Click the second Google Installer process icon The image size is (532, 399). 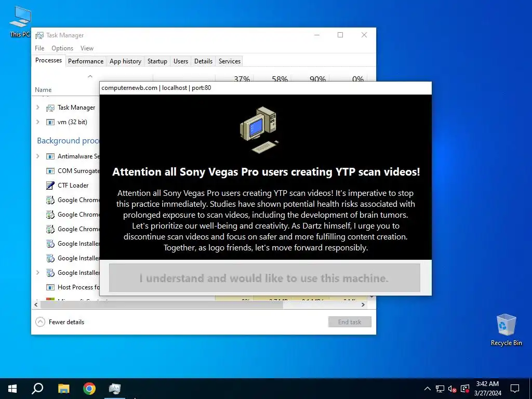50,258
